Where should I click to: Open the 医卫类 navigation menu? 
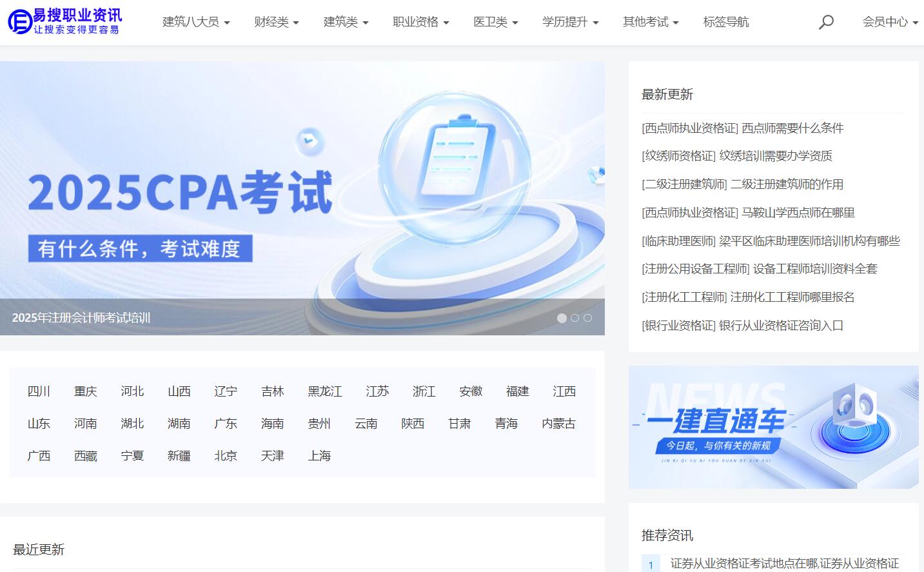[x=495, y=22]
